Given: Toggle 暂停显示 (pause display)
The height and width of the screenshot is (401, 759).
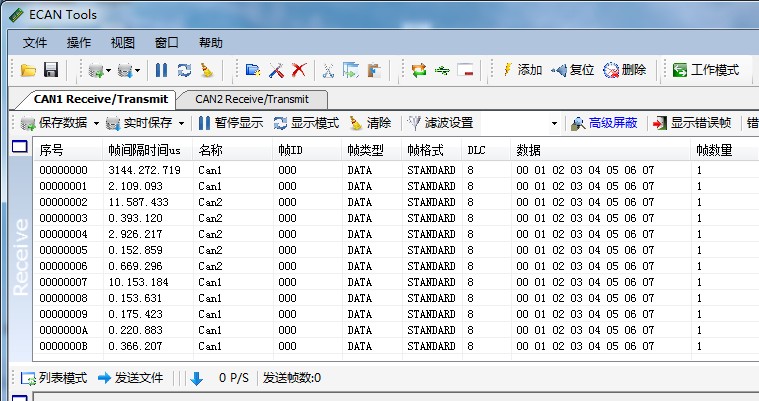Looking at the screenshot, I should point(231,123).
